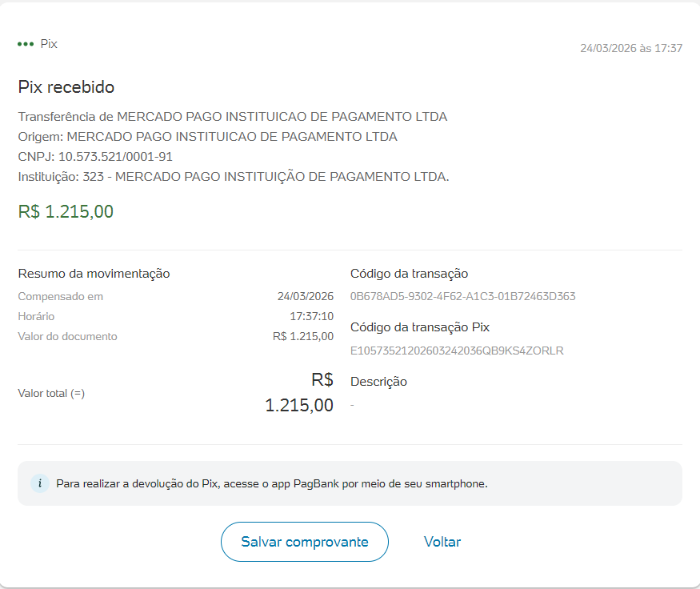The image size is (700, 589).
Task: Select the Pix recebido heading
Action: click(66, 87)
